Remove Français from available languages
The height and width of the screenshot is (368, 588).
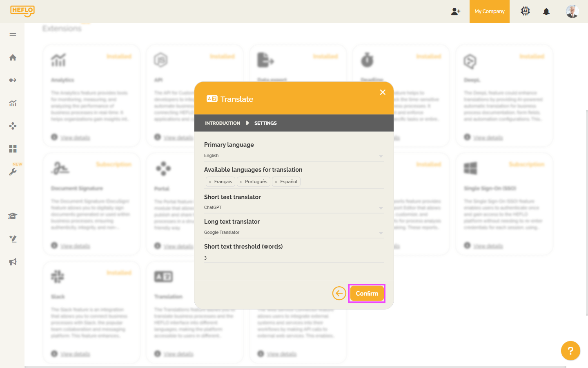(210, 182)
